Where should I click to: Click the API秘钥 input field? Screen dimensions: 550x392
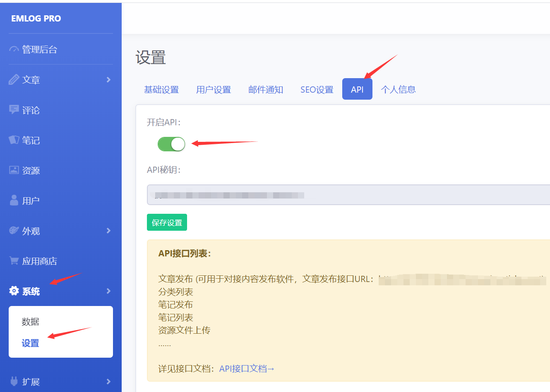click(348, 195)
